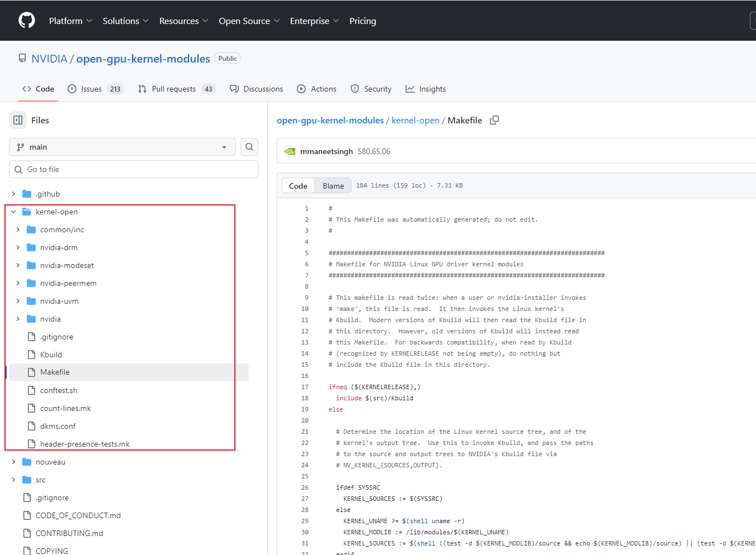Click the nvidia-drm folder icon
756x555 pixels.
31,247
